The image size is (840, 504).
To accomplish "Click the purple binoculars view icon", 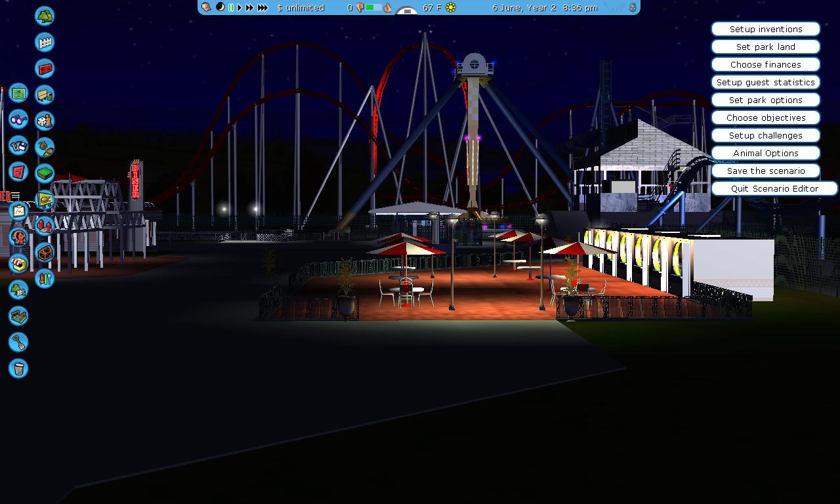I will (18, 119).
